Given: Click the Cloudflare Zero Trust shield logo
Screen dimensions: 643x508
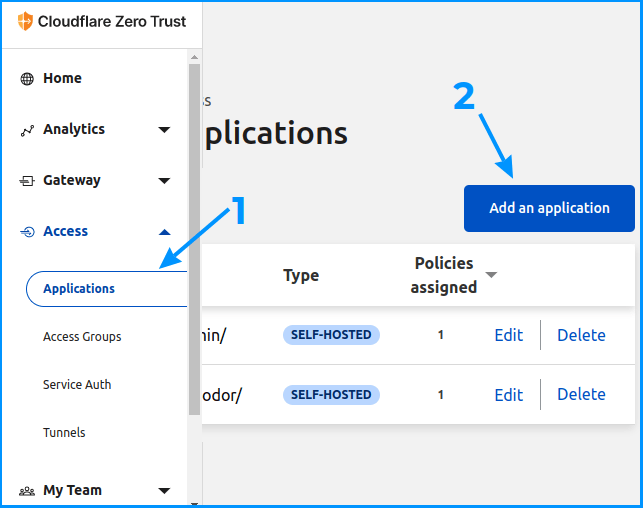Looking at the screenshot, I should click(x=25, y=21).
